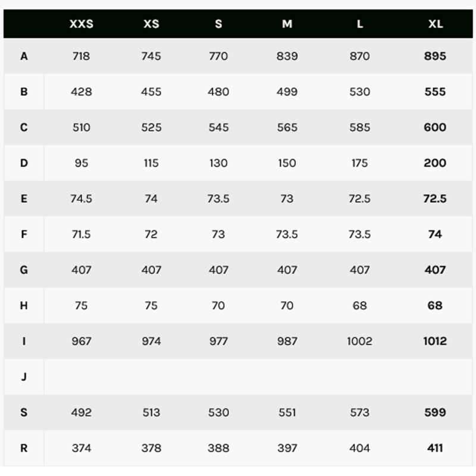The width and height of the screenshot is (476, 476).
Task: Select the XS size column header
Action: click(x=151, y=24)
